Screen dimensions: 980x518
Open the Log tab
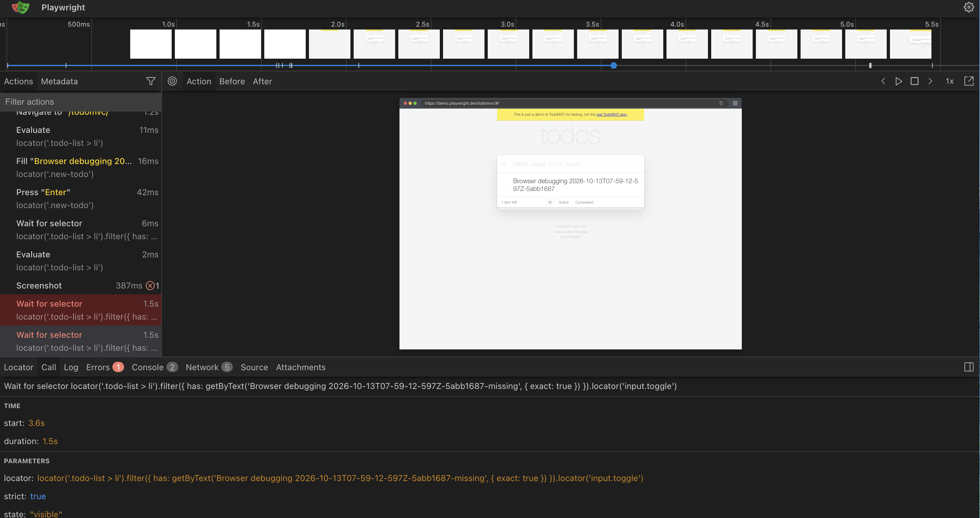(x=71, y=367)
